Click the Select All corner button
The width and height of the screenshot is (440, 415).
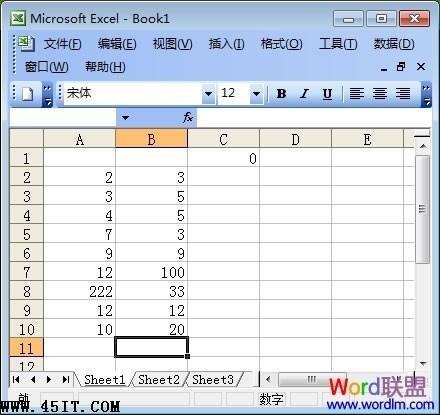(27, 139)
